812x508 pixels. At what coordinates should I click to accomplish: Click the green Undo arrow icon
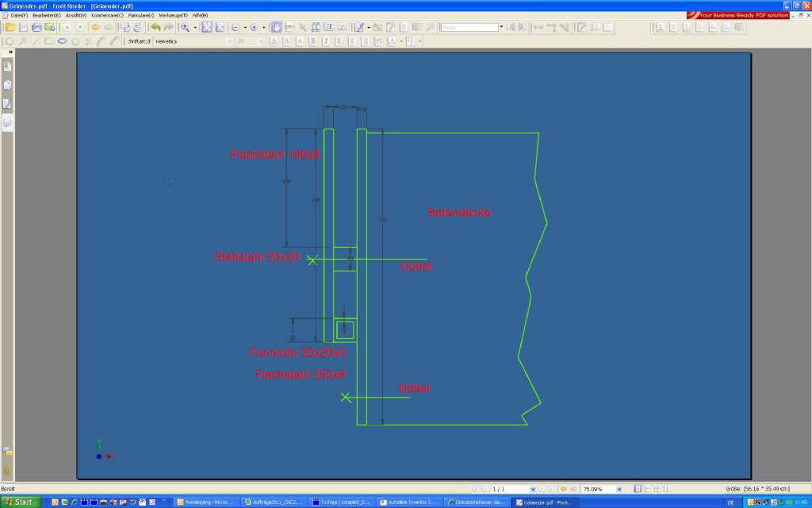point(155,28)
